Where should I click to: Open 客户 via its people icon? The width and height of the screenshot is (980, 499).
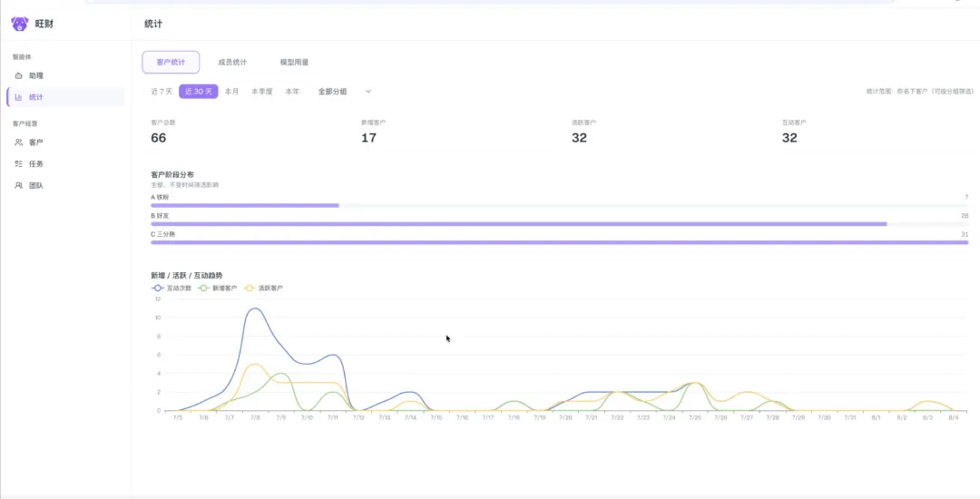coord(18,142)
